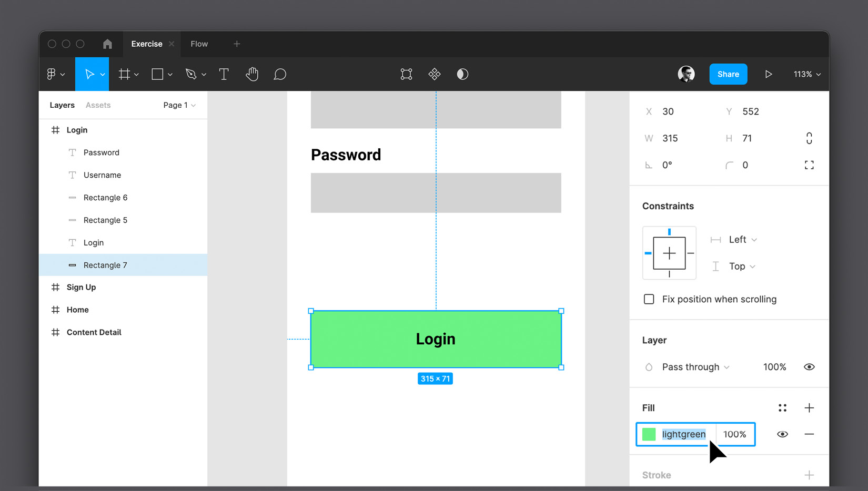Select the Move tool
This screenshot has width=868, height=491.
pyautogui.click(x=89, y=74)
